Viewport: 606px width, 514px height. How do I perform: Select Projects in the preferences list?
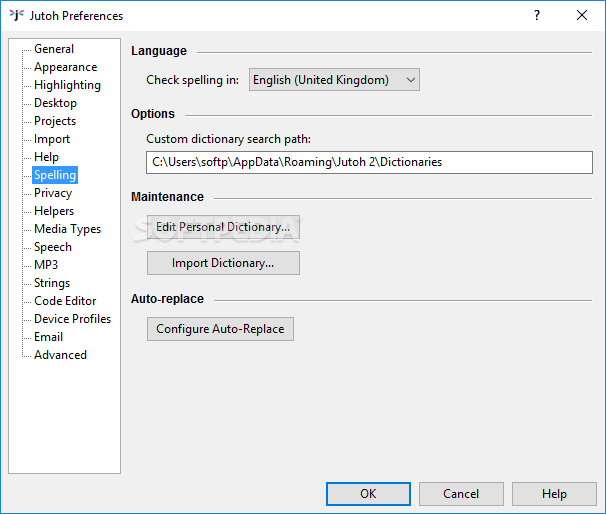click(55, 121)
